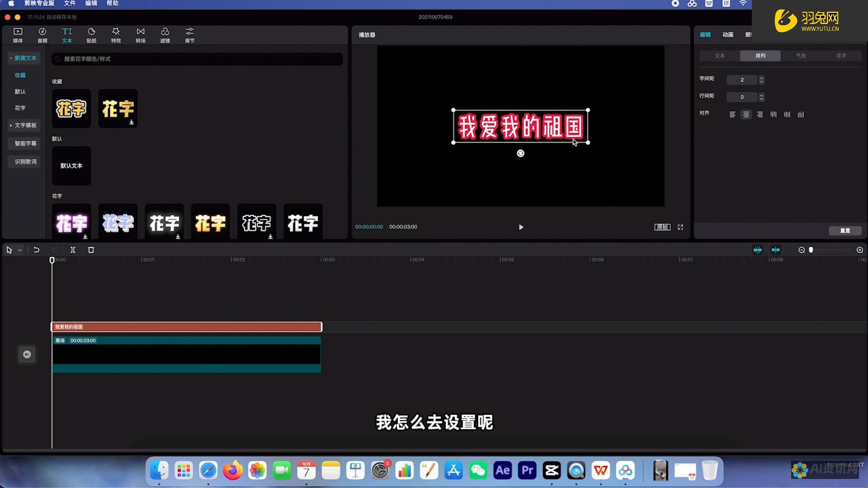
Task: Select the 我爱我的祖国 text clip on timeline
Action: [186, 327]
